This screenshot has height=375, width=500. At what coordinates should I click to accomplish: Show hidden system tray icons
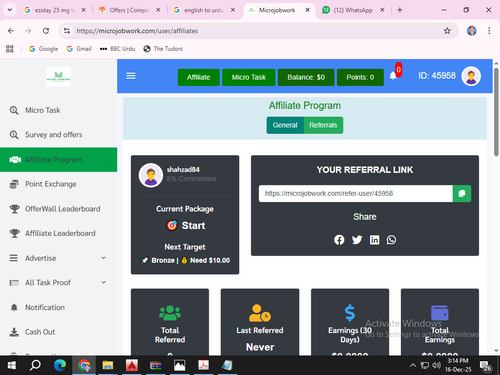[x=413, y=366]
